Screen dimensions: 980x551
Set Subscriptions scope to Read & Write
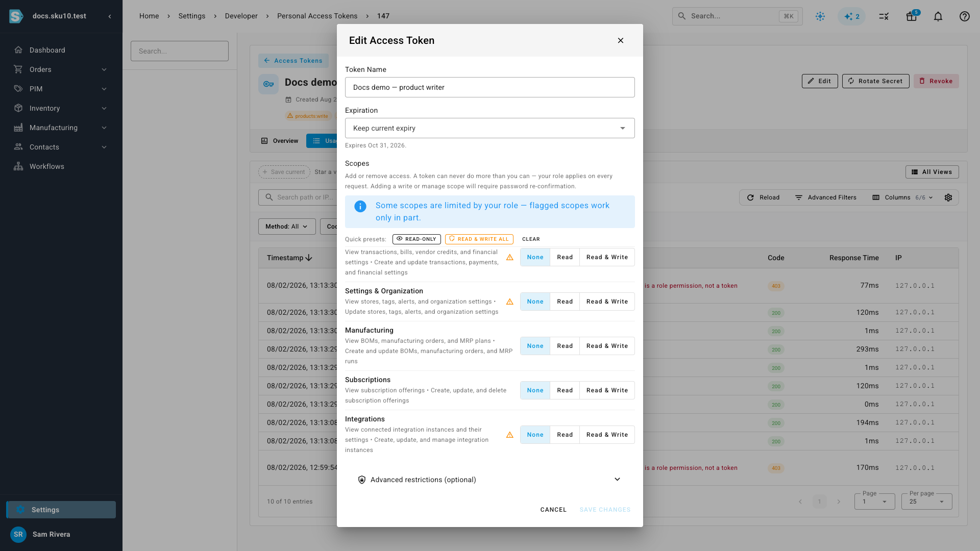coord(607,390)
